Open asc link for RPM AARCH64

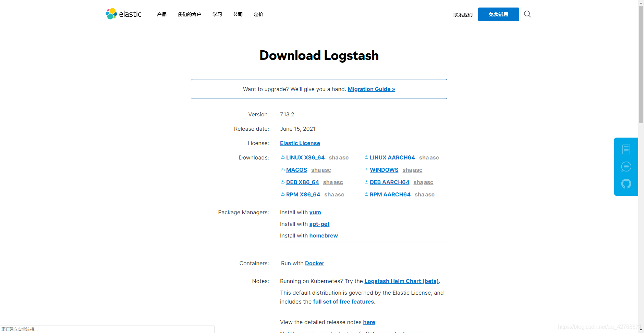pos(430,194)
